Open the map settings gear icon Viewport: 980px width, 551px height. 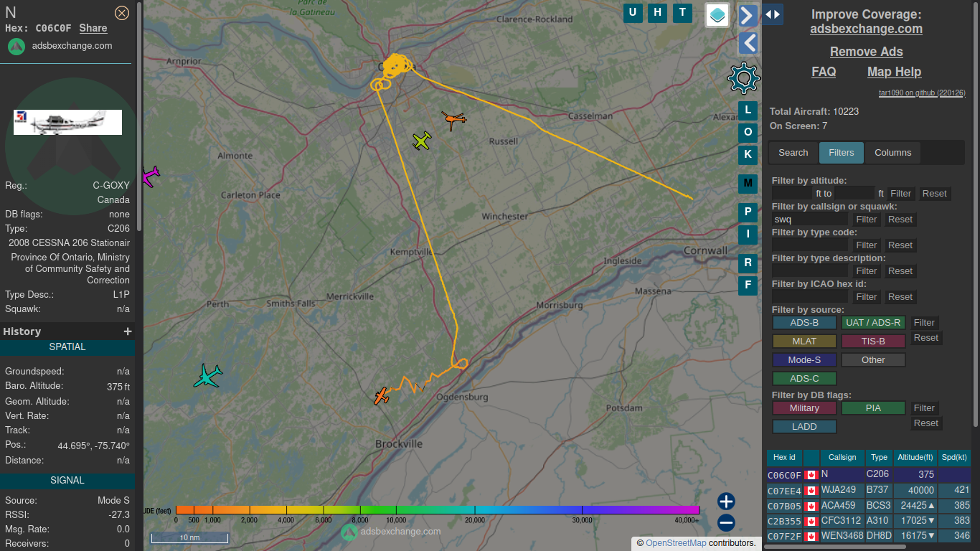[743, 77]
